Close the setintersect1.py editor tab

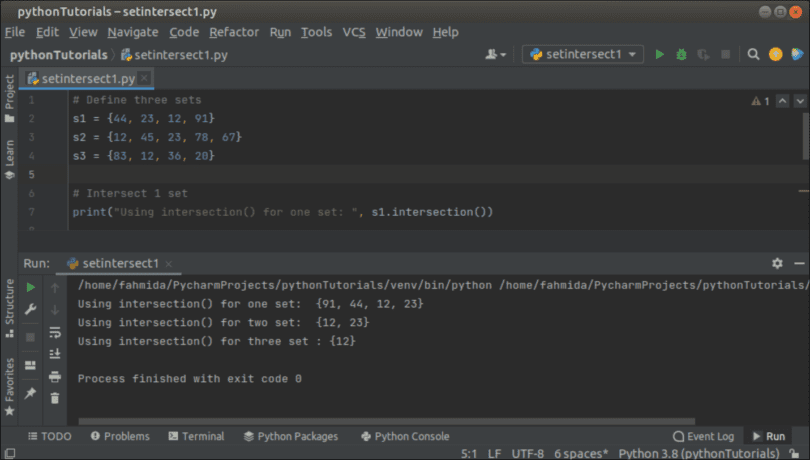146,78
